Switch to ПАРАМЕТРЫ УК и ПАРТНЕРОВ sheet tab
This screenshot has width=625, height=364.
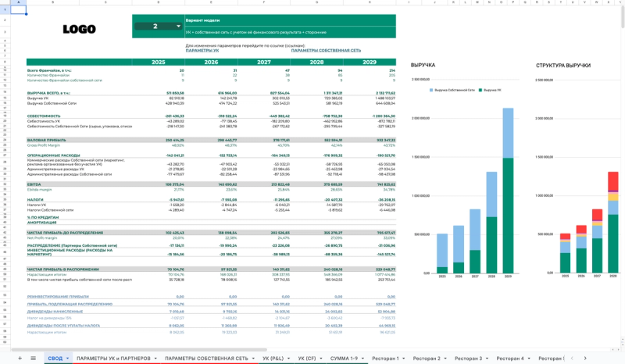click(x=114, y=358)
